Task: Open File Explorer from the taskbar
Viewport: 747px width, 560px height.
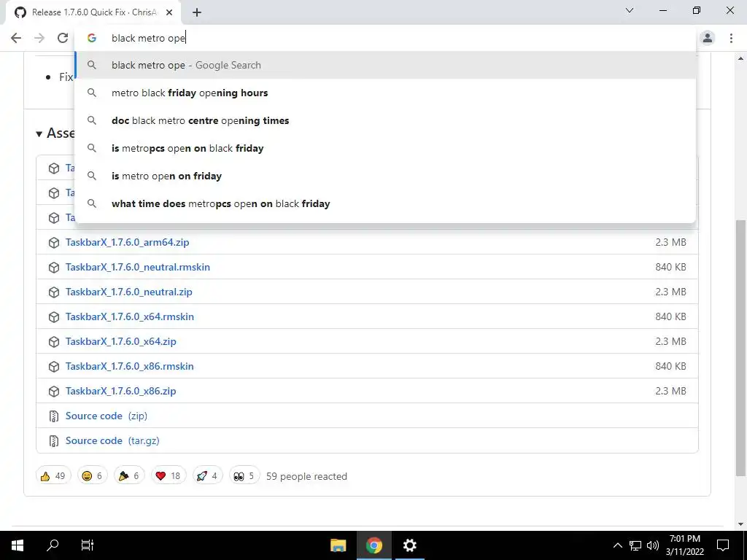Action: point(338,545)
